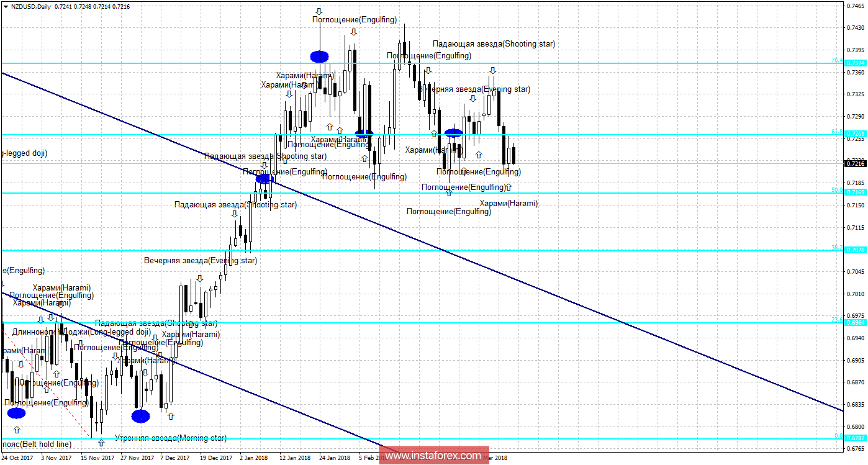Select the 19 Dec 2017 date label
Image resolution: width=868 pixels, height=465 pixels.
[x=215, y=458]
